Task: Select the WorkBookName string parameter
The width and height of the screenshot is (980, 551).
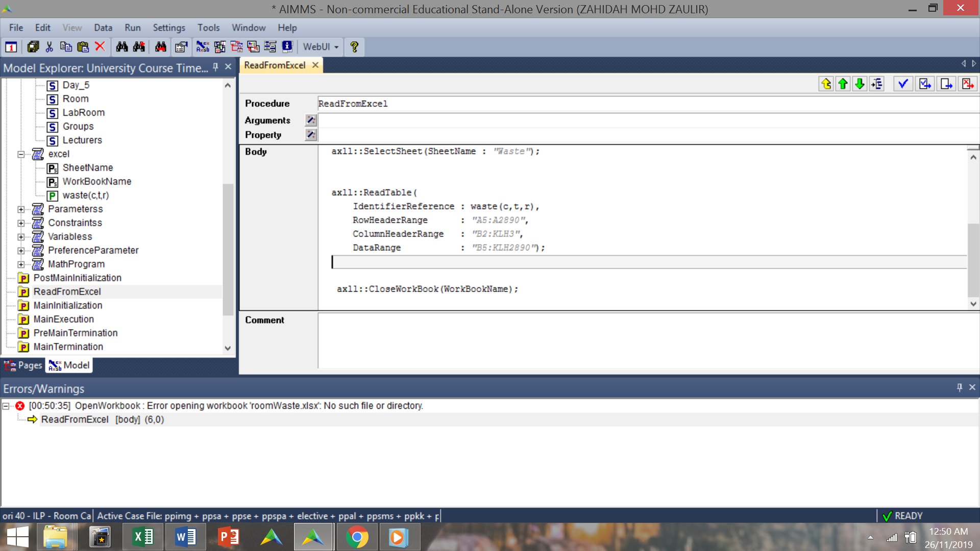Action: click(96, 182)
